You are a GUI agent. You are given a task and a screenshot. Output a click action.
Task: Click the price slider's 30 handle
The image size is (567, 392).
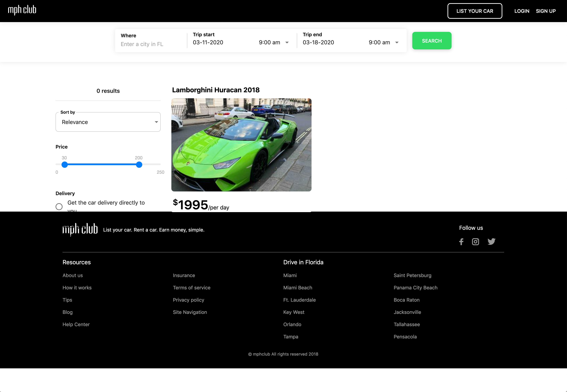point(65,165)
